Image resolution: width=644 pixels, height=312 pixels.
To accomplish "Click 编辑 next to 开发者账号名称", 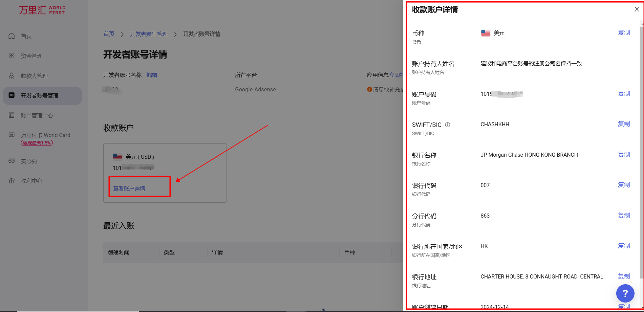I will coord(152,75).
